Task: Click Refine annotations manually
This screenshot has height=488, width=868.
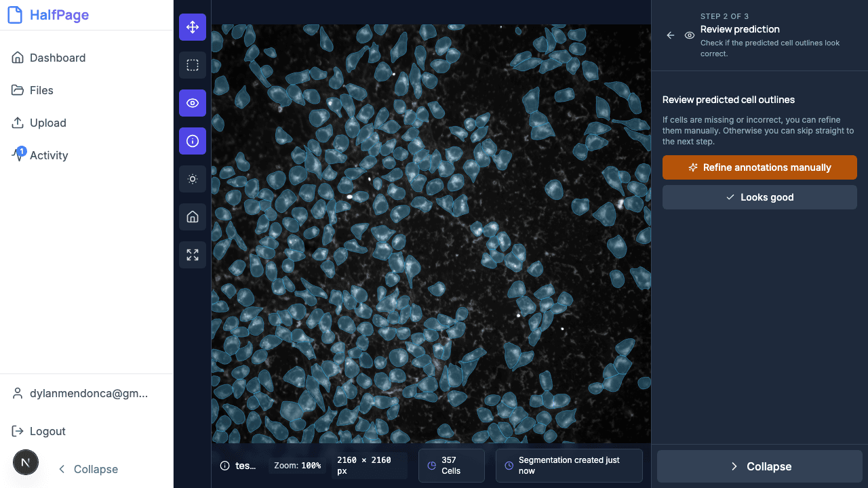Action: coord(759,167)
